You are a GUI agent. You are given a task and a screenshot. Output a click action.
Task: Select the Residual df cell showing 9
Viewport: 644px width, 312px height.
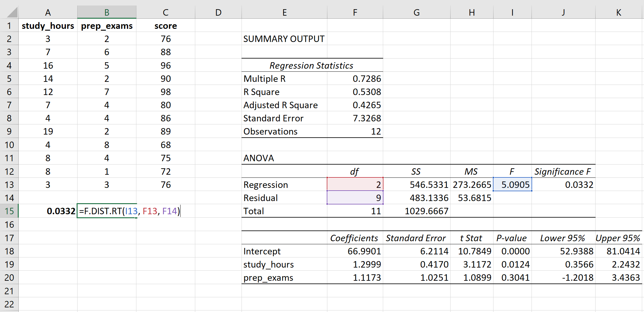(x=355, y=198)
